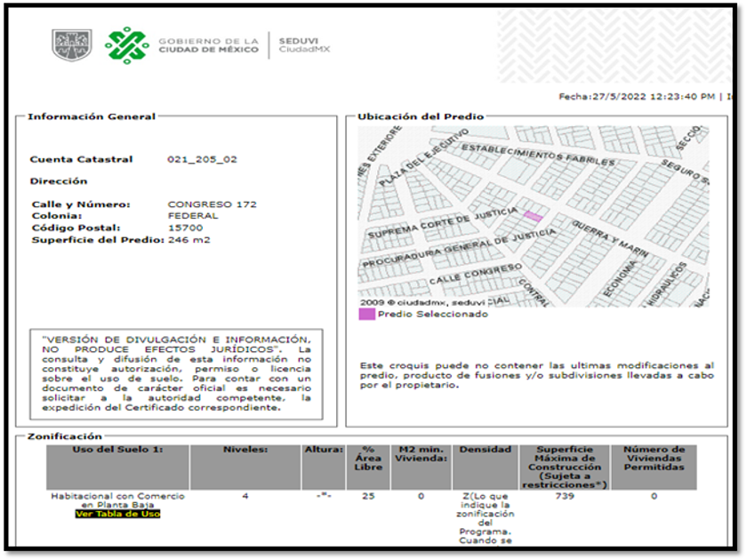Select 'Habitacional con Comercio en Planta Baja' cell
The width and height of the screenshot is (747, 560).
coord(117,500)
